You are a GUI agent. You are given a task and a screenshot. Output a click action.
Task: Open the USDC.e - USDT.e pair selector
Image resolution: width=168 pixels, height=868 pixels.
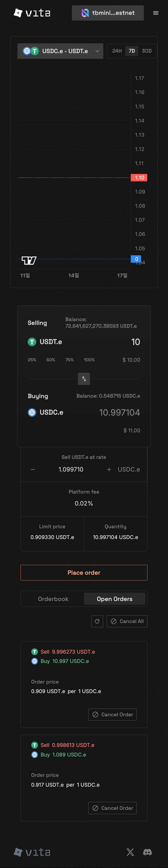60,51
